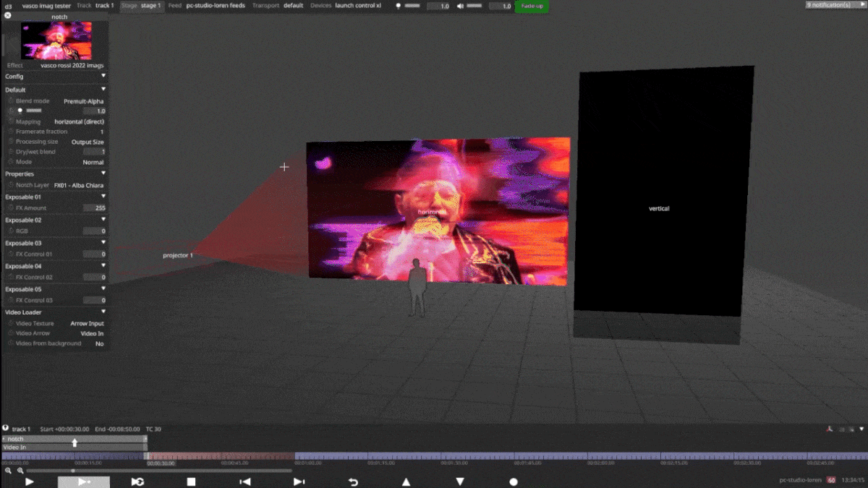Click the track 1 label above timeline

[21, 429]
